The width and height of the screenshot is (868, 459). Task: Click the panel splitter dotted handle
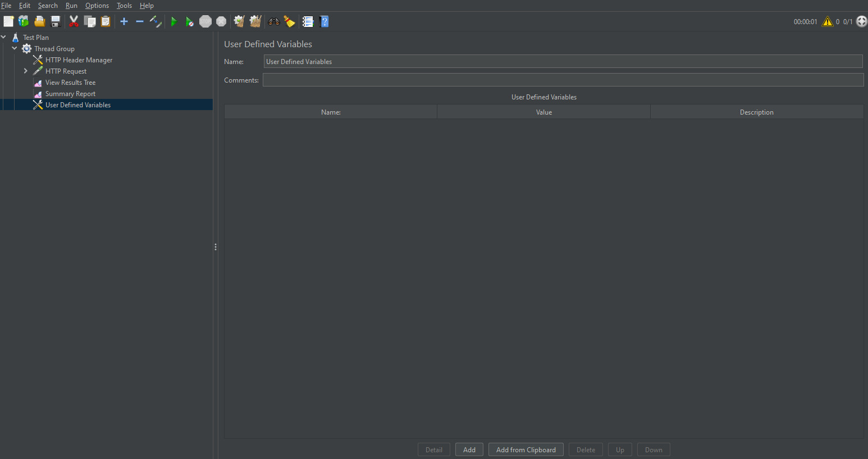[216, 247]
